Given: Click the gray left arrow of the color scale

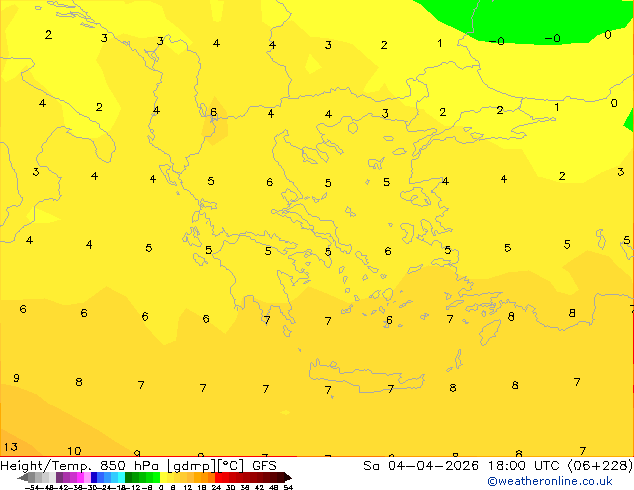Looking at the screenshot, I should point(23,477).
